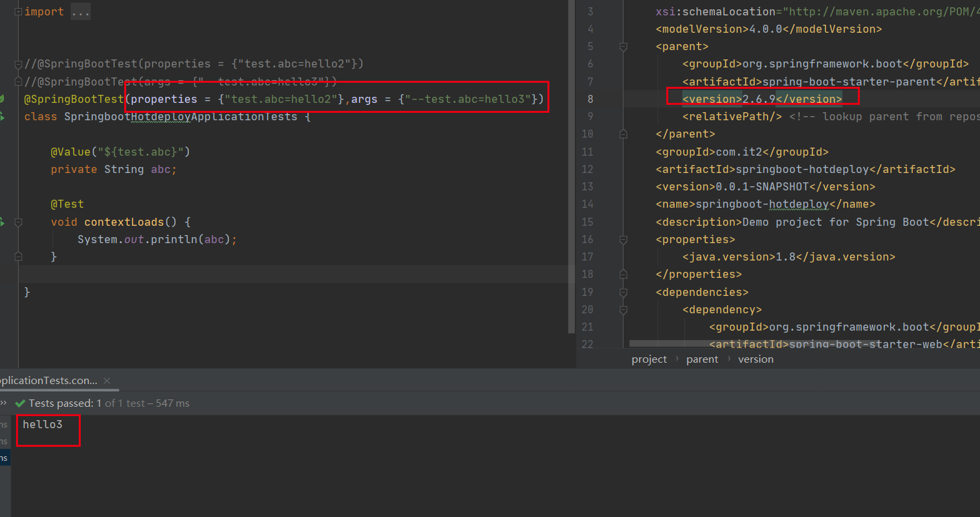
Task: Click line number 8 in pom gutter
Action: (589, 99)
